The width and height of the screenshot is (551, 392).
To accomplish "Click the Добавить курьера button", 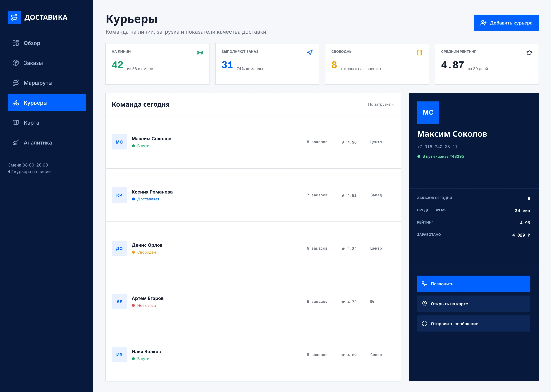I will [x=506, y=23].
